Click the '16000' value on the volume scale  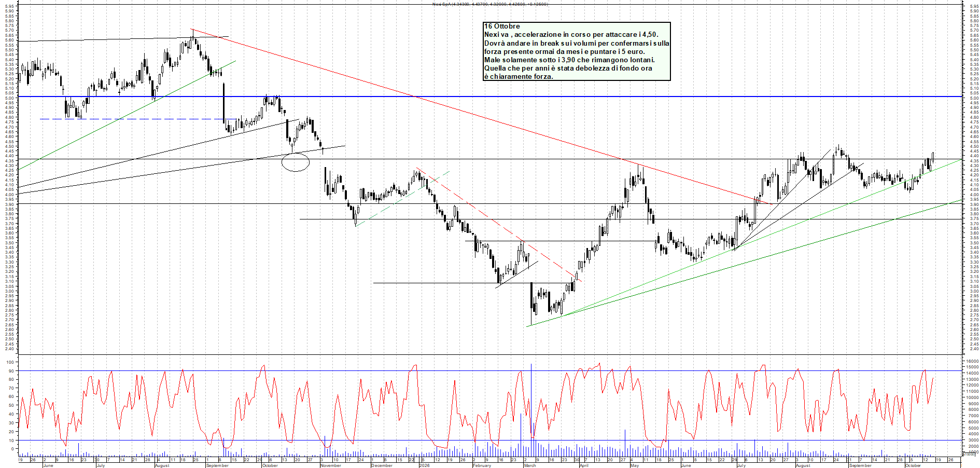coord(972,361)
